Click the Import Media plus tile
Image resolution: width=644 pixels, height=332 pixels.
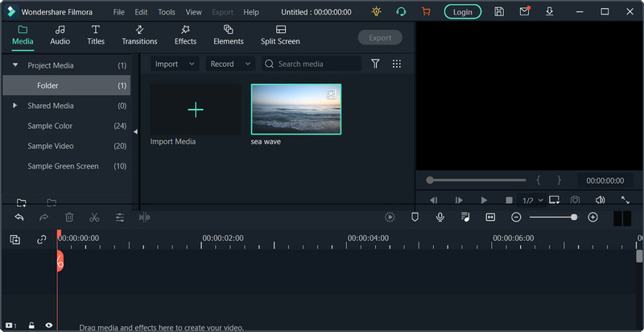pos(196,110)
